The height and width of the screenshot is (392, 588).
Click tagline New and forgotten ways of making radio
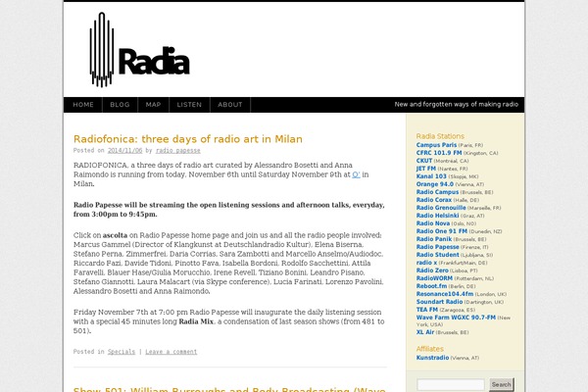click(x=457, y=104)
